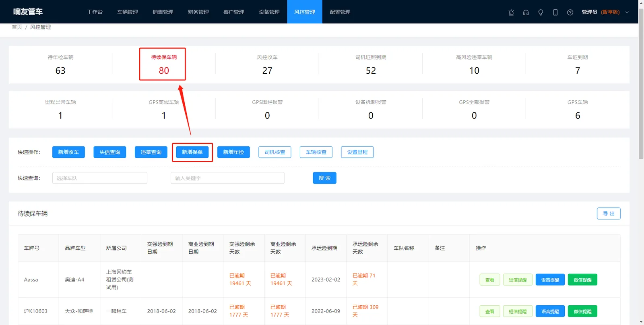644x325 pixels.
Task: Open the question mark help icon
Action: (570, 12)
